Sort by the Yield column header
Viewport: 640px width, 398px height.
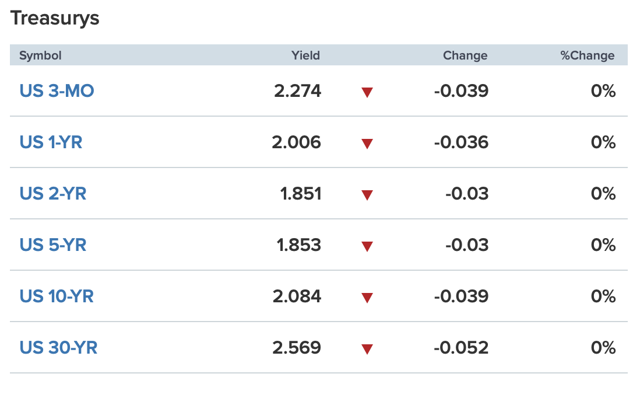coord(305,55)
